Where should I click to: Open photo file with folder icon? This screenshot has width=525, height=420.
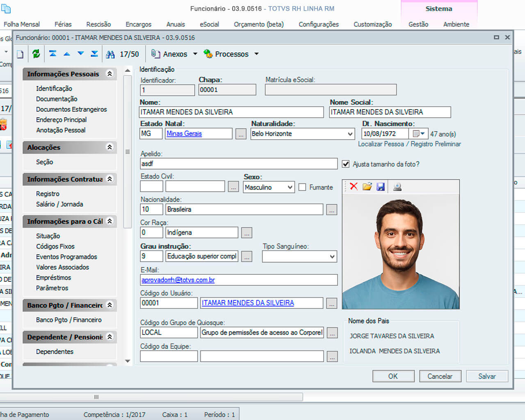[367, 187]
